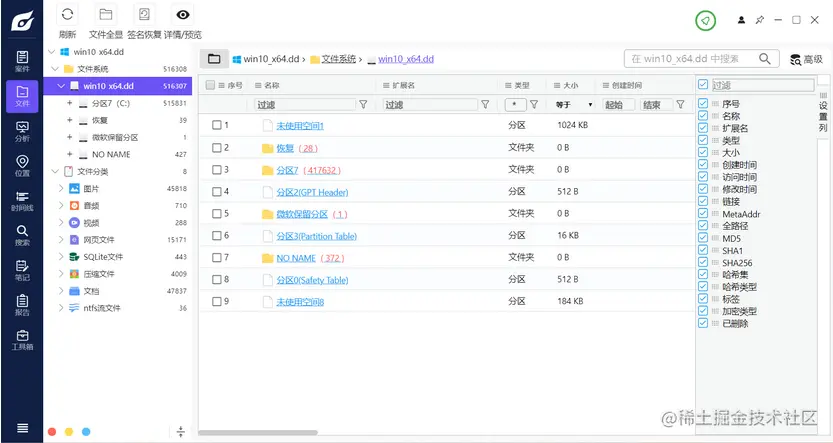Click the green circular rocket icon
833x443 pixels.
pyautogui.click(x=706, y=21)
